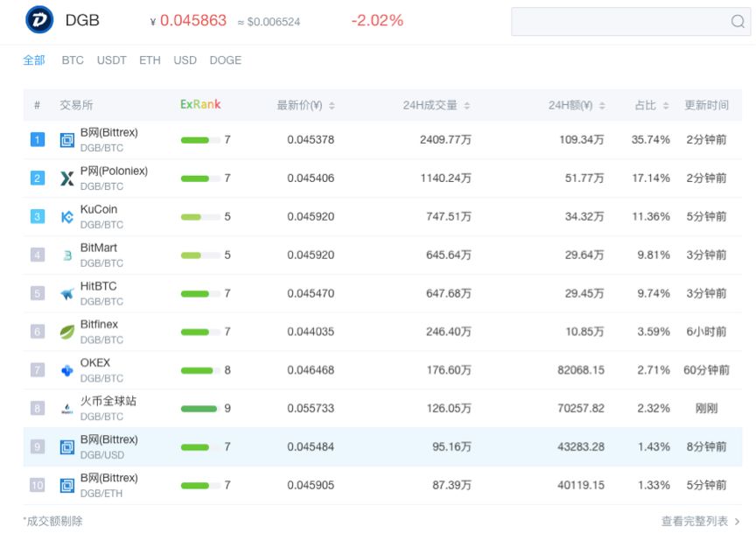756x533 pixels.
Task: Click the 更新时间 column header
Action: click(x=706, y=105)
